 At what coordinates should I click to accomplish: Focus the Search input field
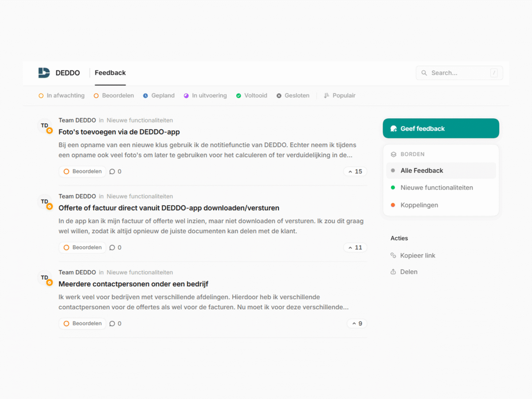coord(459,73)
